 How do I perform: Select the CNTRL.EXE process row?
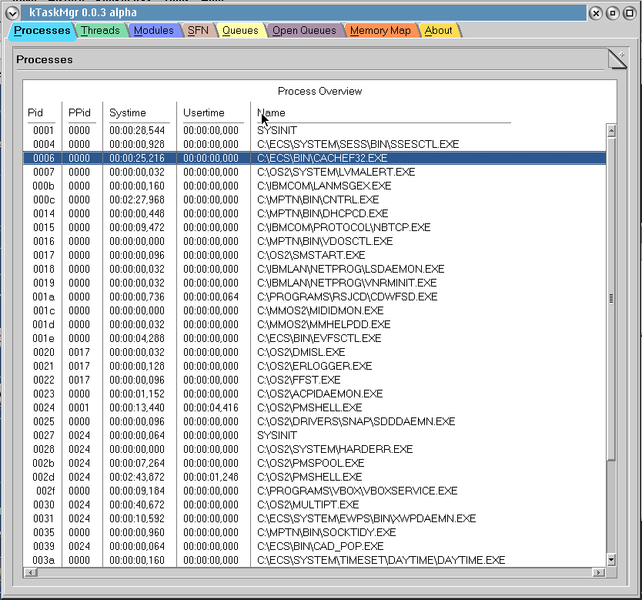coord(314,200)
